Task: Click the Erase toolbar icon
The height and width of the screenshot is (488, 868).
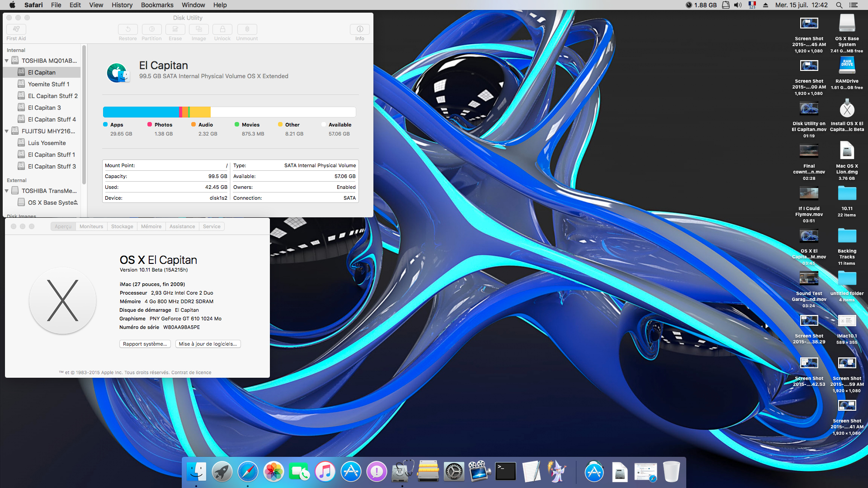Action: tap(175, 29)
